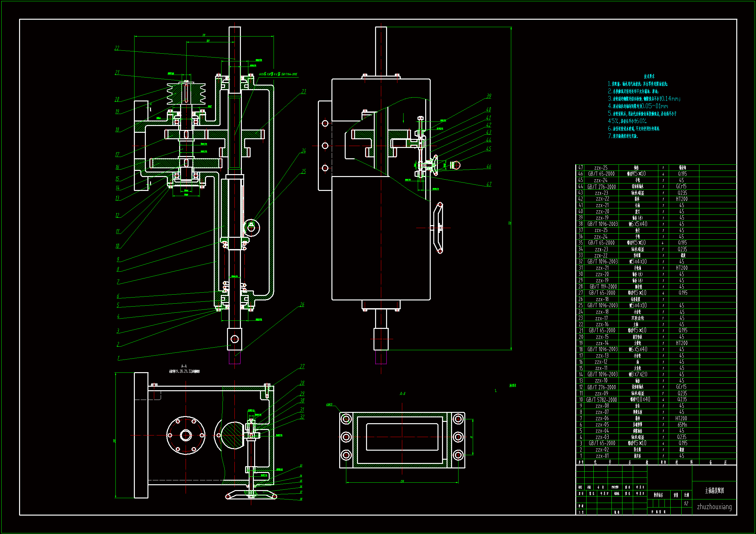This screenshot has height=534, width=756.
Task: Select the 主轴箱装配图 drawing title
Action: tap(714, 491)
